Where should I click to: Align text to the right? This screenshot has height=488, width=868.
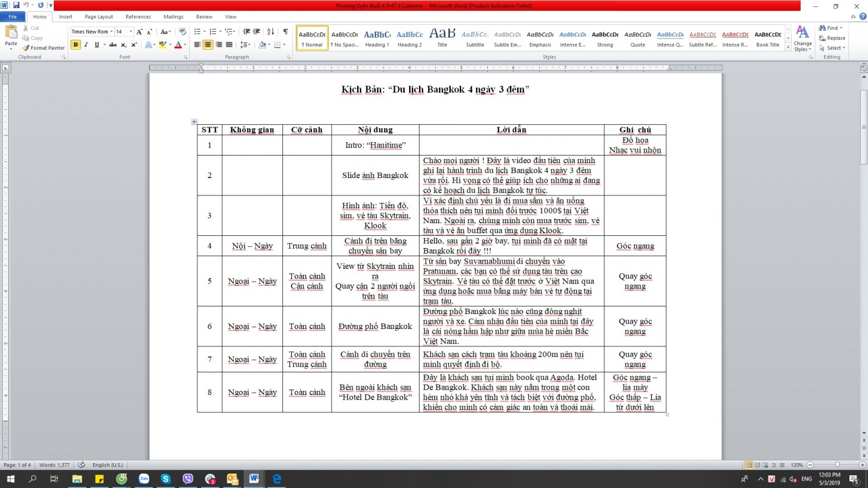[x=219, y=45]
